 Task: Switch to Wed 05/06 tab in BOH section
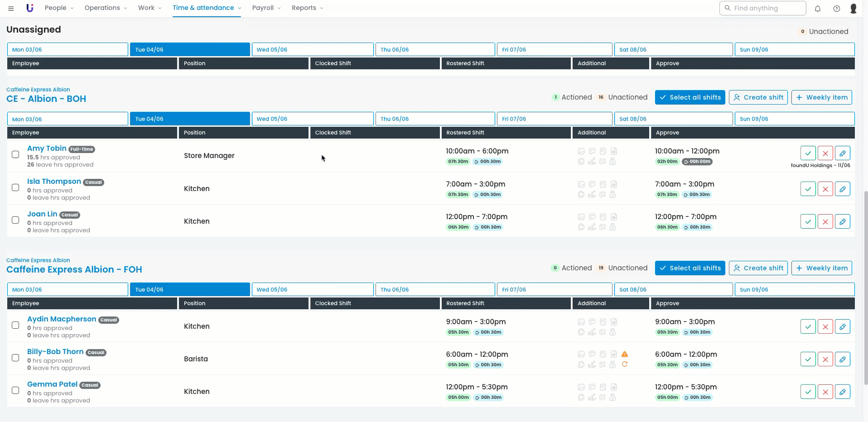pos(312,119)
